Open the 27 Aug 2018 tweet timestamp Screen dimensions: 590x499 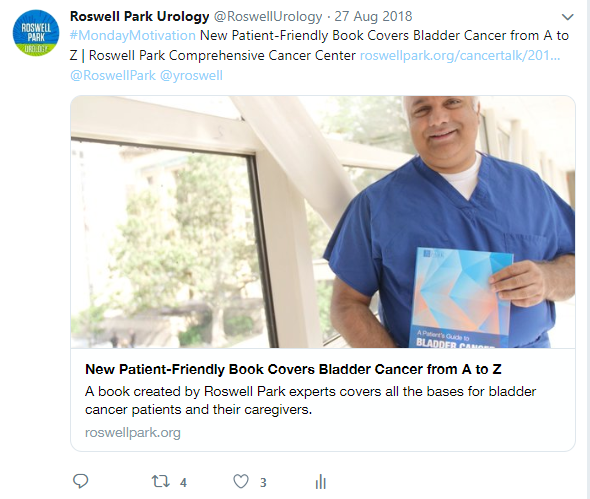coord(373,17)
